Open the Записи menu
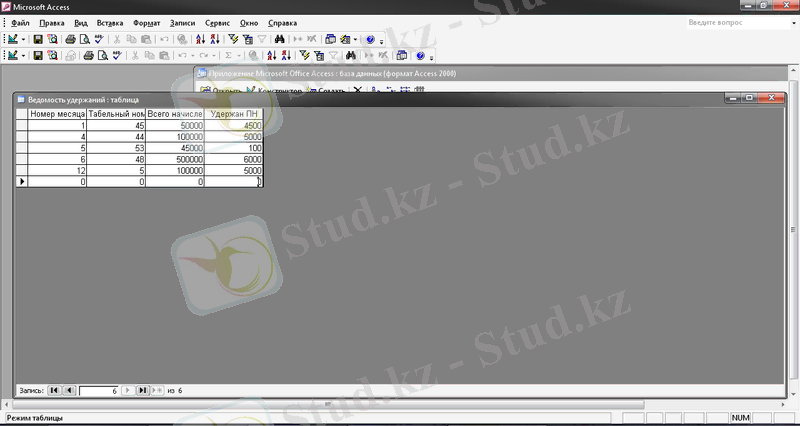The image size is (800, 426). [x=183, y=23]
